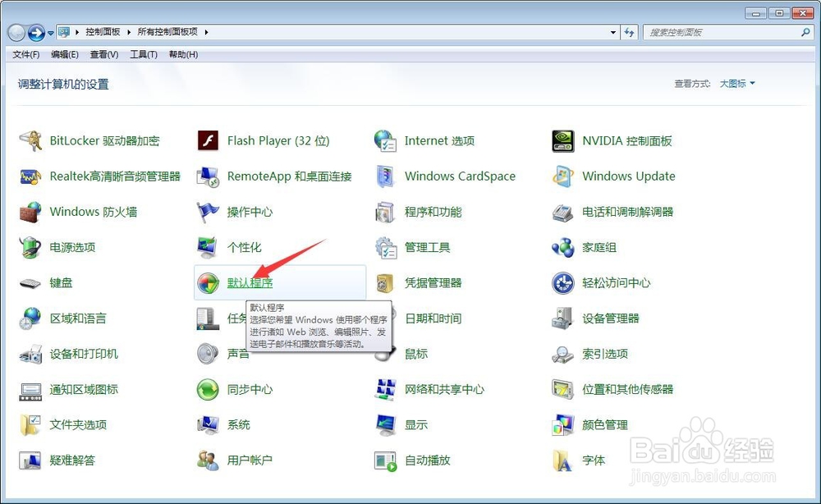Image resolution: width=821 pixels, height=504 pixels.
Task: Click the 键盘 keyboard icon
Action: pyautogui.click(x=30, y=283)
